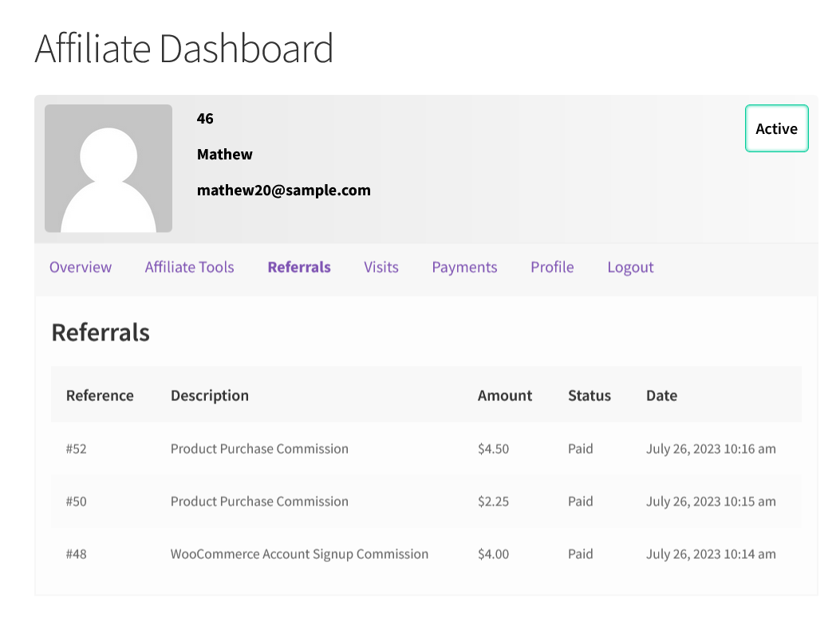Open the Profile tab
Viewport: 840px width, 629px height.
551,267
